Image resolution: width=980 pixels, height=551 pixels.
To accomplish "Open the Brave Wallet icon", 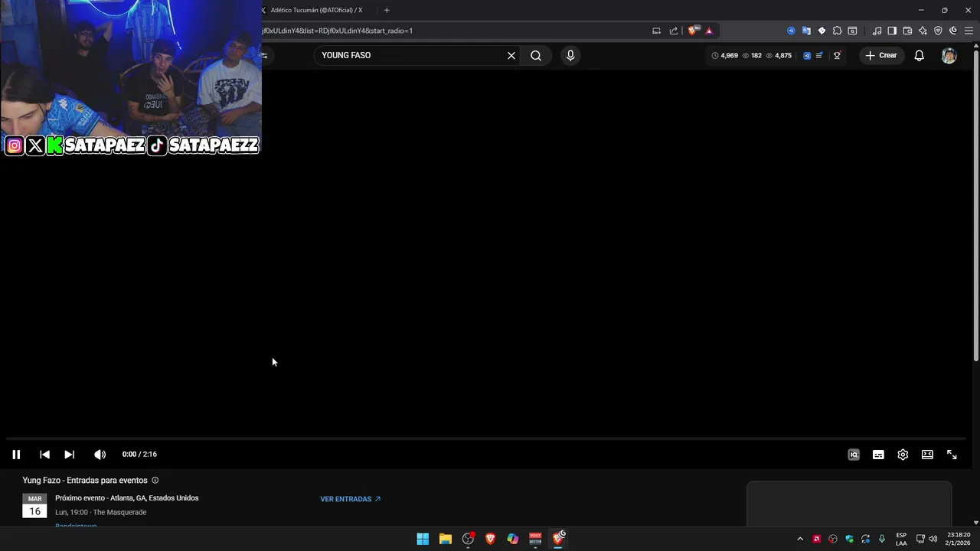I will click(907, 31).
